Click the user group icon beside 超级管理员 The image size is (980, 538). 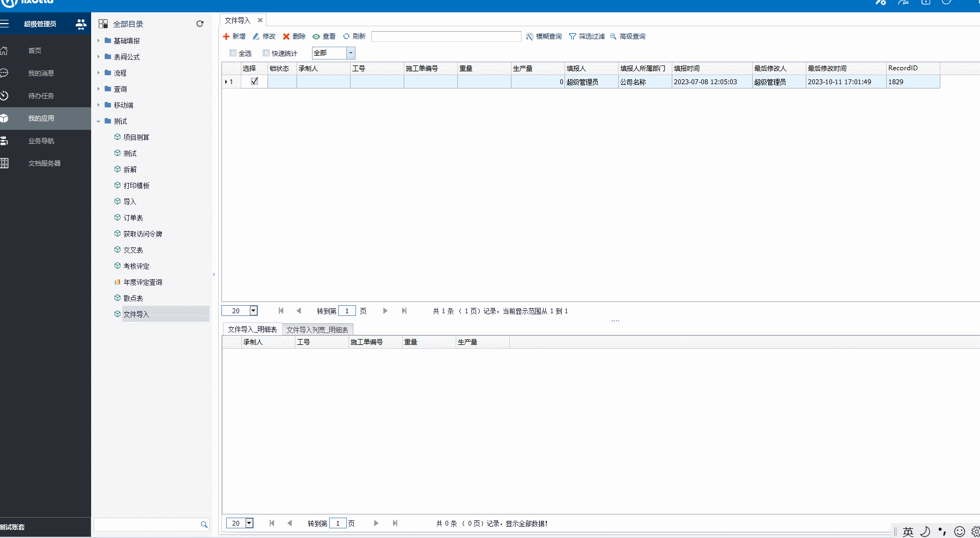click(81, 24)
